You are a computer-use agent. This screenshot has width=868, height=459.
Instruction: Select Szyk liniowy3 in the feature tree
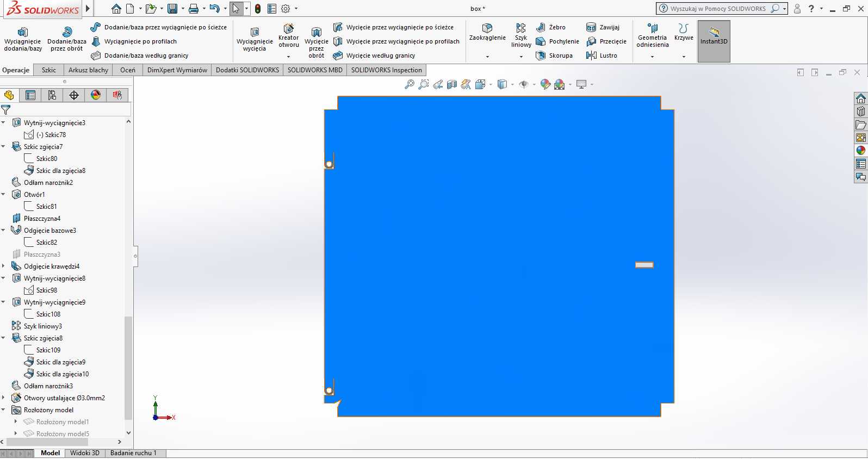pyautogui.click(x=37, y=326)
